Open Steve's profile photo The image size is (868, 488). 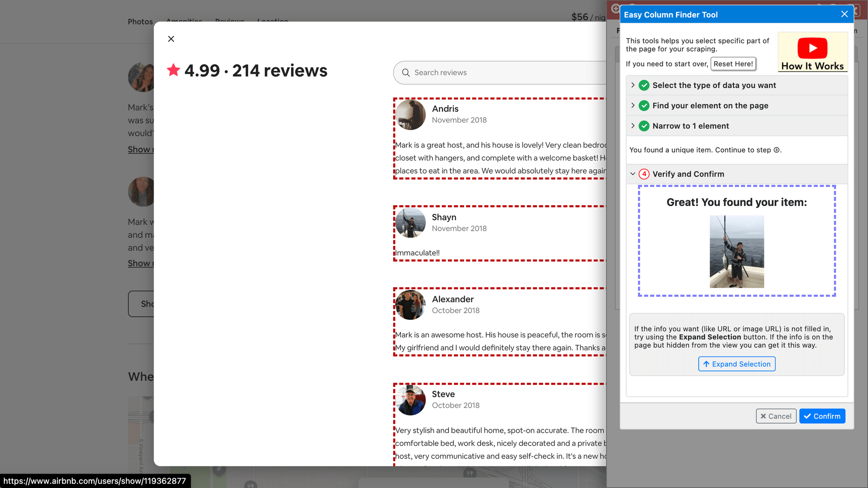pyautogui.click(x=411, y=400)
